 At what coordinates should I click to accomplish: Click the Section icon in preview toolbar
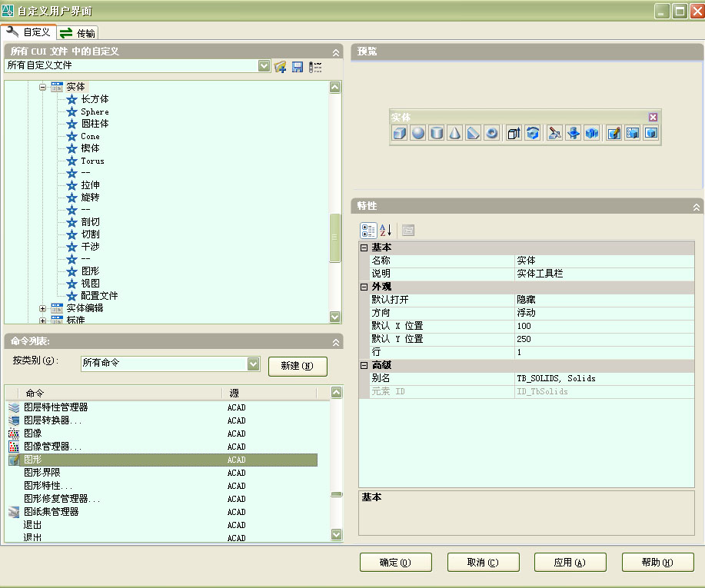(574, 133)
